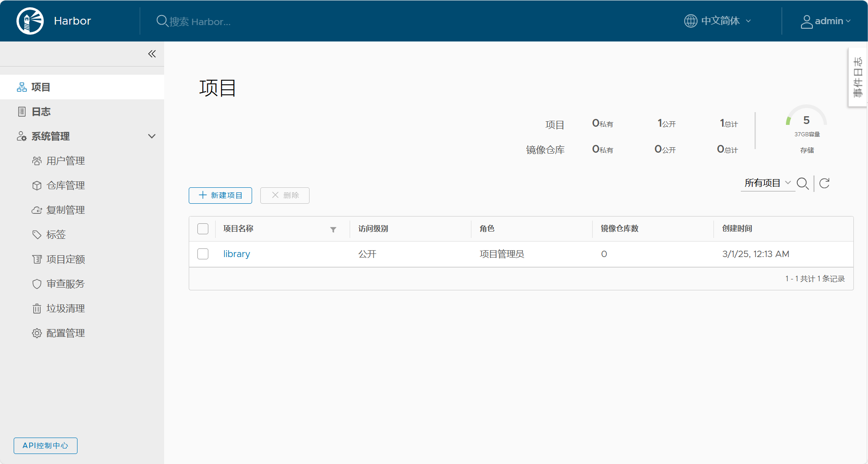Viewport: 868px width, 464px height.
Task: Click the 用户管理 users icon
Action: [37, 161]
